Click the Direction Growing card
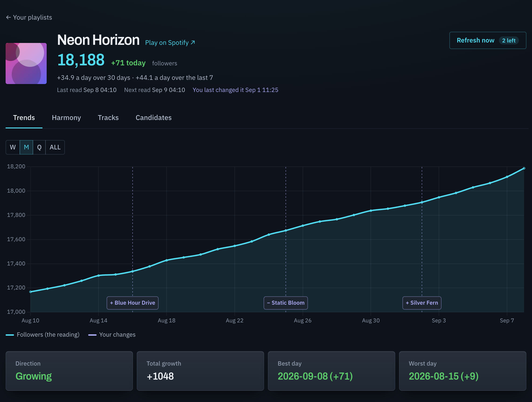Viewport: 532px width, 402px height. (x=69, y=371)
